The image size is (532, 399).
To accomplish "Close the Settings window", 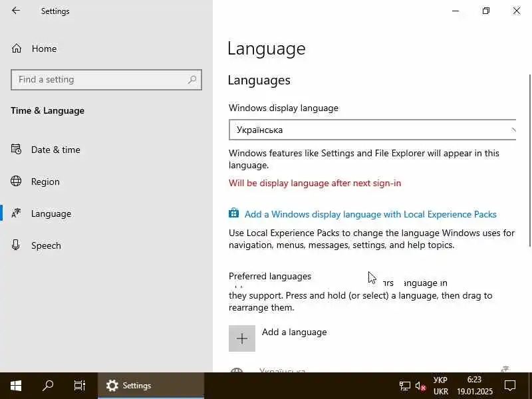I will pos(517,11).
